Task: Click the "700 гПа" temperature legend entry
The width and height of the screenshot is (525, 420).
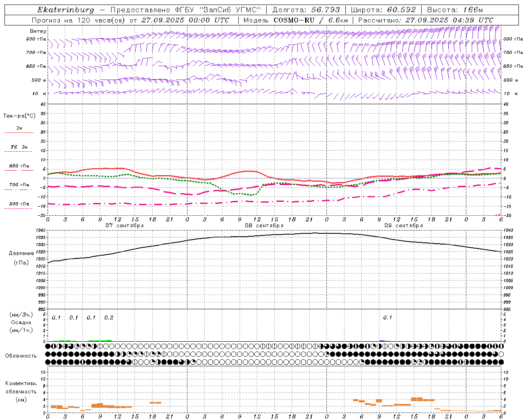Action: click(19, 185)
